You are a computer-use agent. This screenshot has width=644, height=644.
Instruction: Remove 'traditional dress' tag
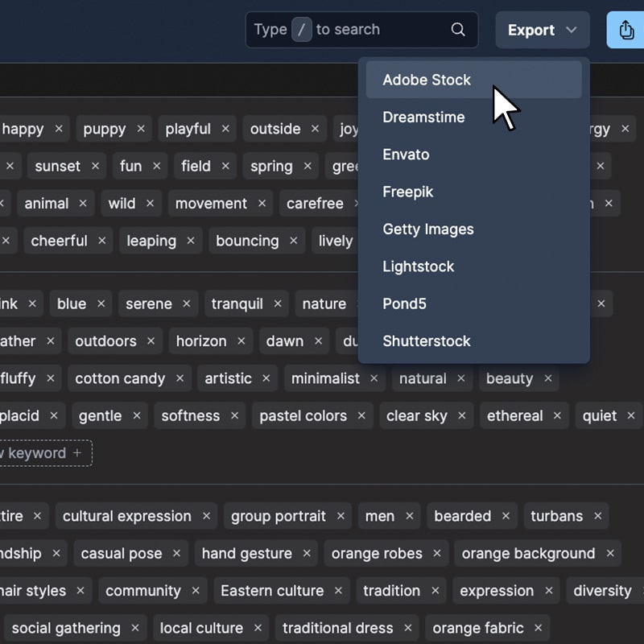[408, 628]
